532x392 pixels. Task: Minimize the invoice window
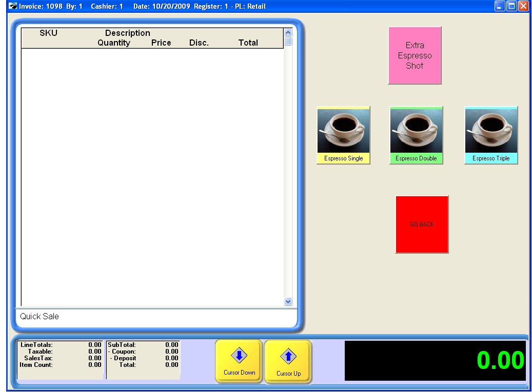click(x=500, y=6)
